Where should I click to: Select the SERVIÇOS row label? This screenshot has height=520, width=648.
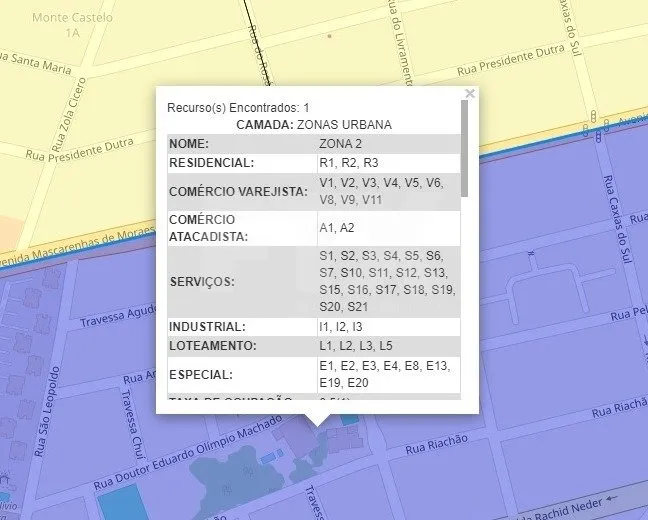pos(202,282)
